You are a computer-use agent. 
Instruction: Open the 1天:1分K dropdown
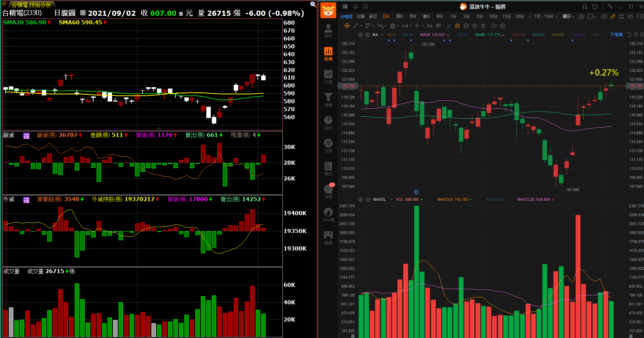point(546,16)
